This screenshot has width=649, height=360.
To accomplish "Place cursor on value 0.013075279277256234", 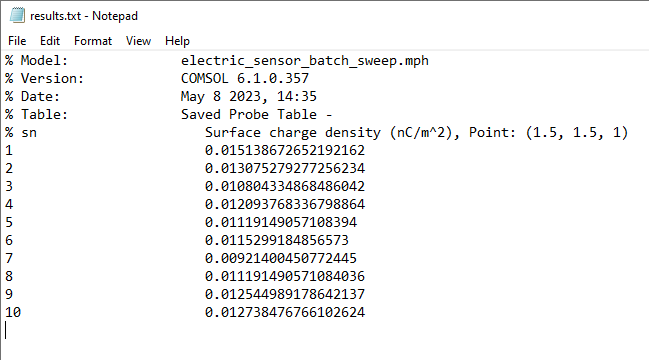I will coord(285,168).
